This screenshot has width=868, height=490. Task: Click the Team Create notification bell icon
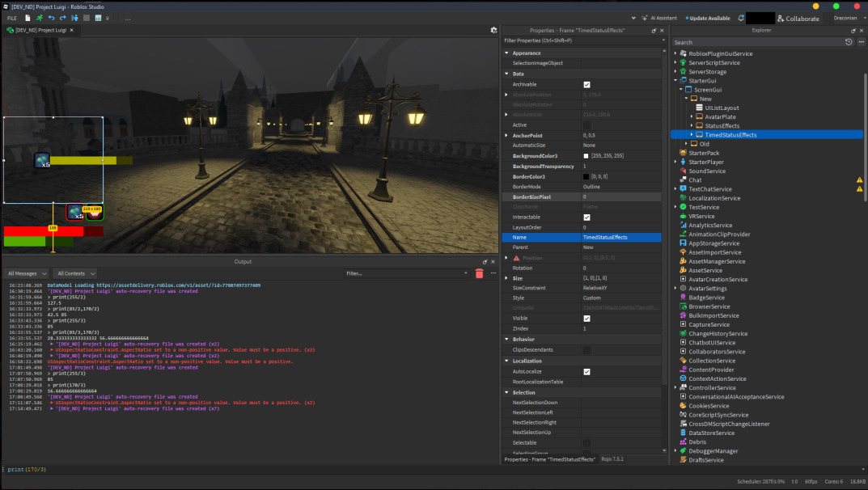[x=741, y=18]
